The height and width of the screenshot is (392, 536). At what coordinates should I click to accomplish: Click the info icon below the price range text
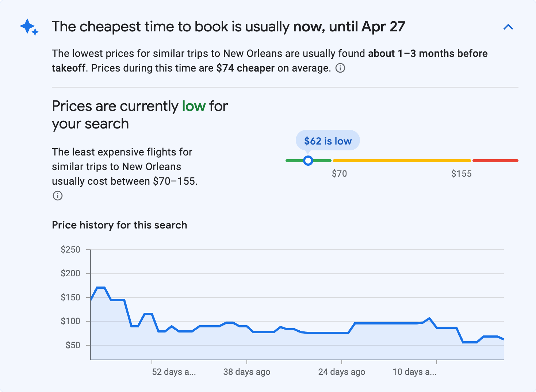(57, 196)
